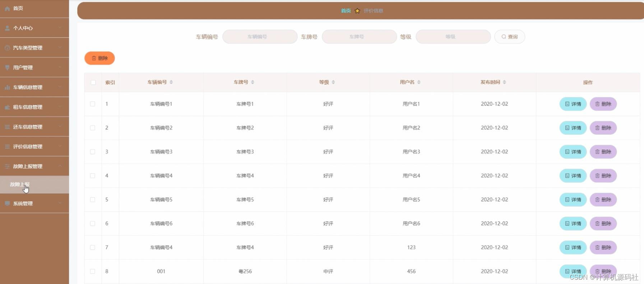
Task: Collapse the 故障上报管理 menu chevron
Action: click(x=60, y=166)
